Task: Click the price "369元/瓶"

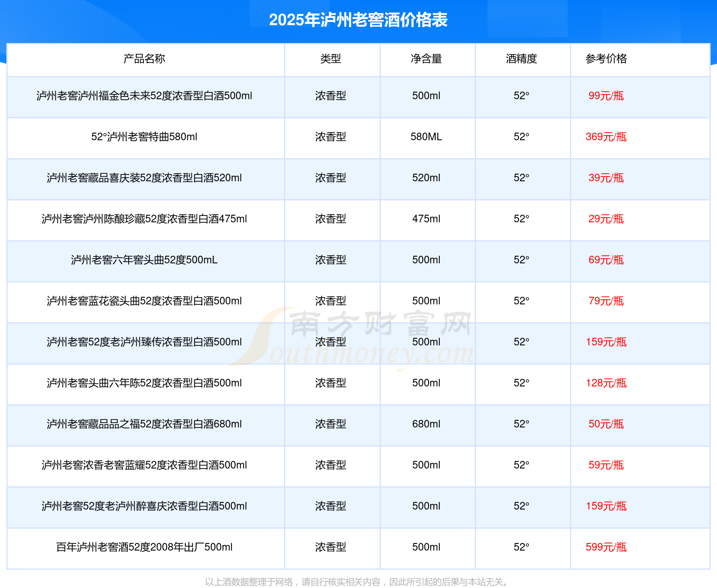Action: coord(606,137)
